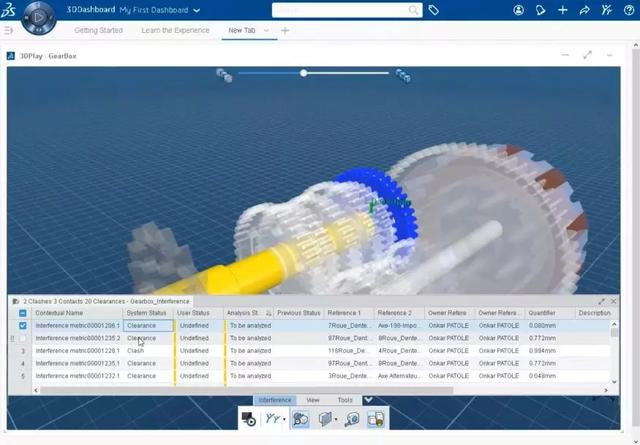Image resolution: width=640 pixels, height=445 pixels.
Task: Open the axes tool dropdown arrow
Action: coord(284,419)
